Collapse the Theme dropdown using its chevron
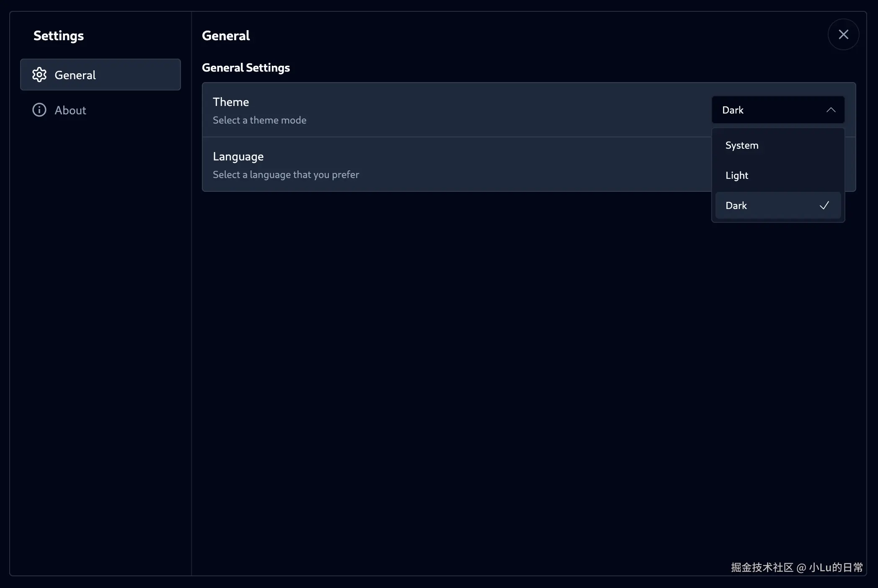Viewport: 878px width, 588px height. 831,110
